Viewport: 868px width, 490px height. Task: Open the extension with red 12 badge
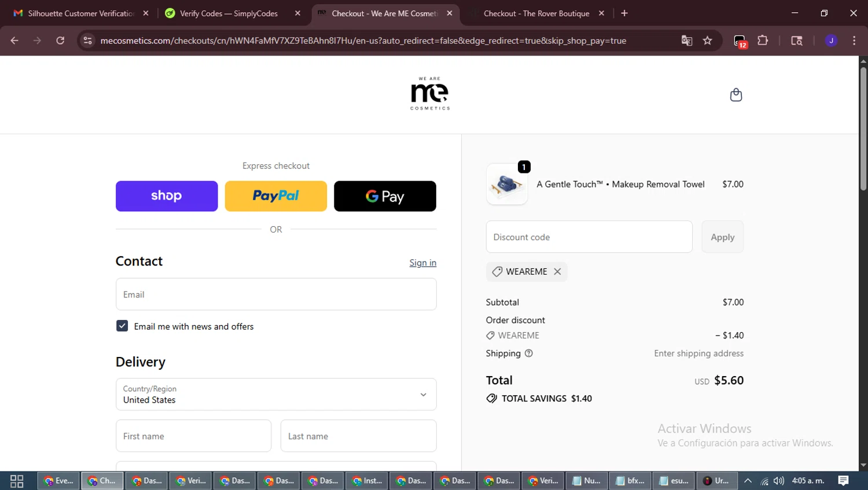coord(740,41)
